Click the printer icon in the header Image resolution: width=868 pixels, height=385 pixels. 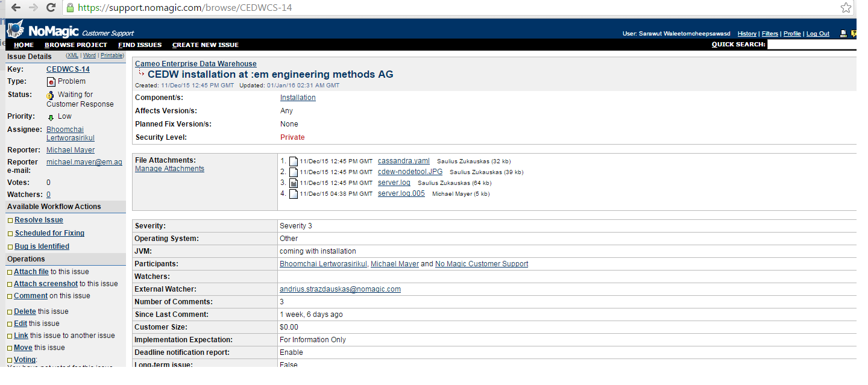pos(843,34)
